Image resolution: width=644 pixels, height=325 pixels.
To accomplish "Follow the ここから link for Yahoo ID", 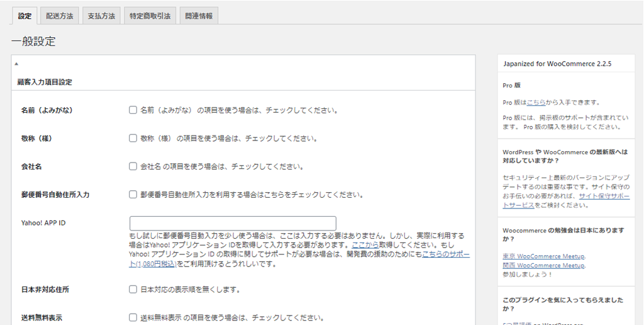I will click(365, 245).
